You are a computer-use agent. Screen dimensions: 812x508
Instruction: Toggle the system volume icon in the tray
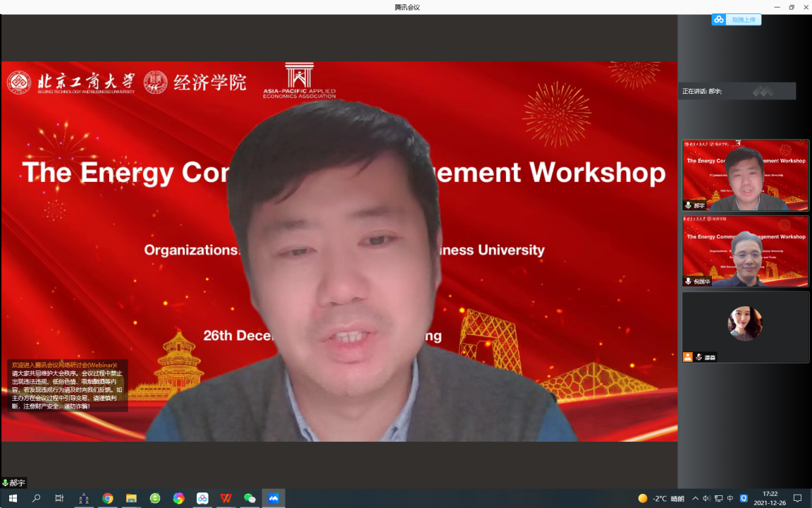(707, 499)
